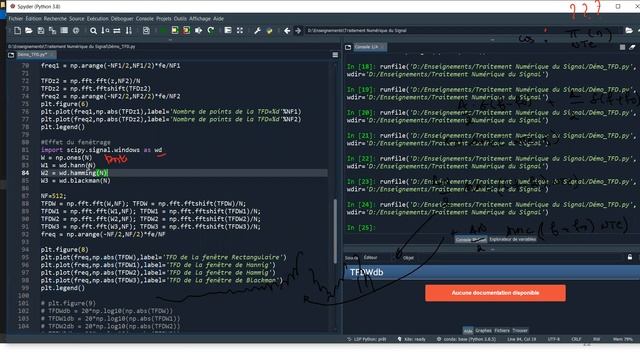Click the Replace text arrows icon
The width and height of the screenshot is (640, 360).
pos(117,31)
